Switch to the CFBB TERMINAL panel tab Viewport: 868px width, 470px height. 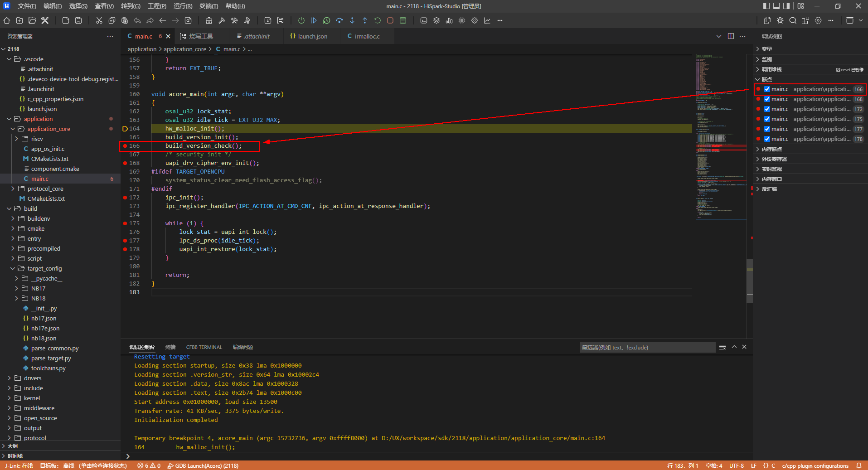[204, 347]
